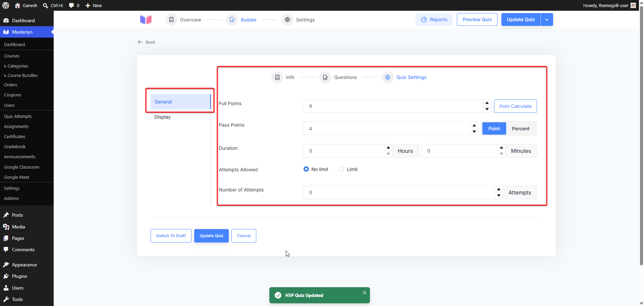The width and height of the screenshot is (644, 306).
Task: Dismiss the H5P Quiz Updated notification
Action: (365, 293)
